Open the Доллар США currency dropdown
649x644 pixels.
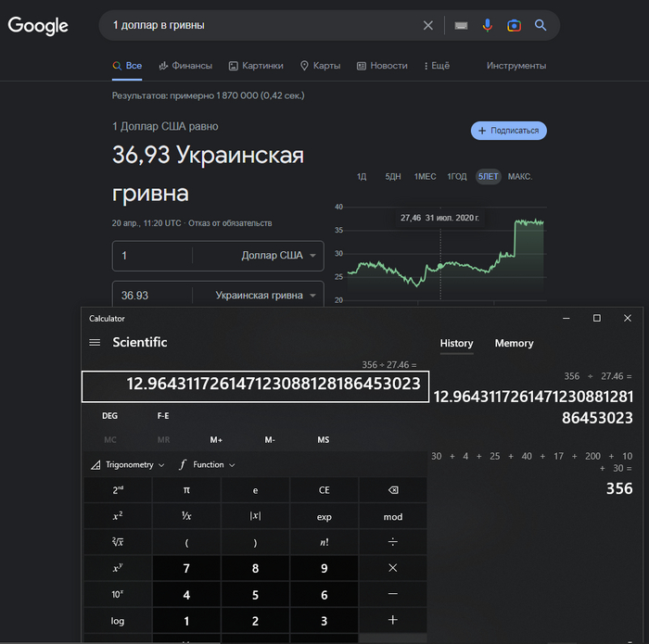278,256
